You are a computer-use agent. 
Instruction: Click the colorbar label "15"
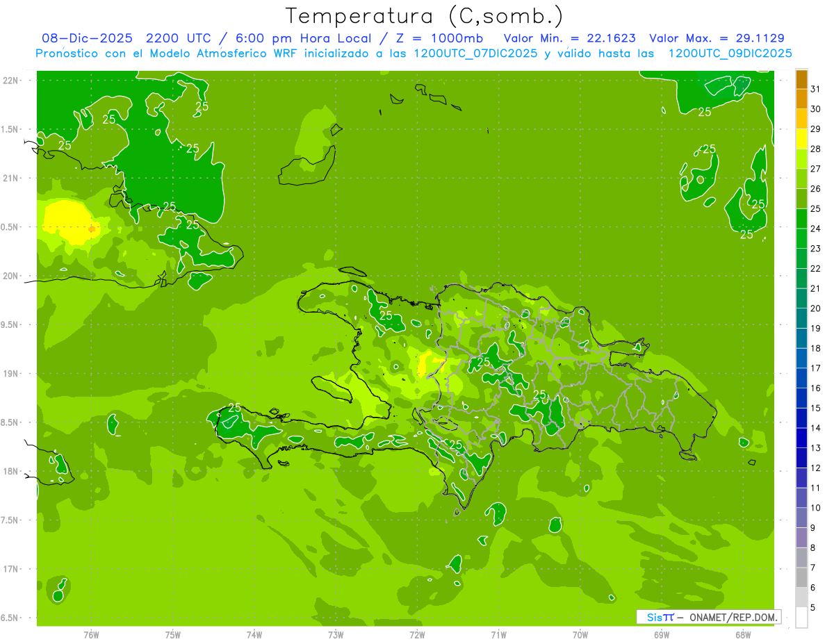[x=815, y=408]
